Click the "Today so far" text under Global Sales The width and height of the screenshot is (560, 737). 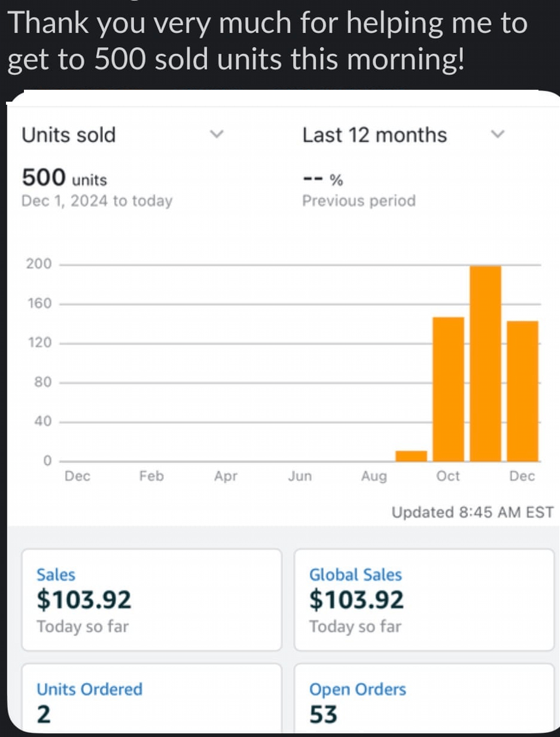click(x=355, y=627)
